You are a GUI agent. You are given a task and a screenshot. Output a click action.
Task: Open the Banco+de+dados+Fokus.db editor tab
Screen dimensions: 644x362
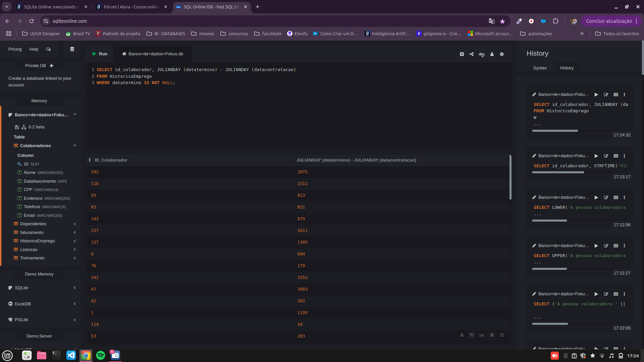tap(153, 54)
